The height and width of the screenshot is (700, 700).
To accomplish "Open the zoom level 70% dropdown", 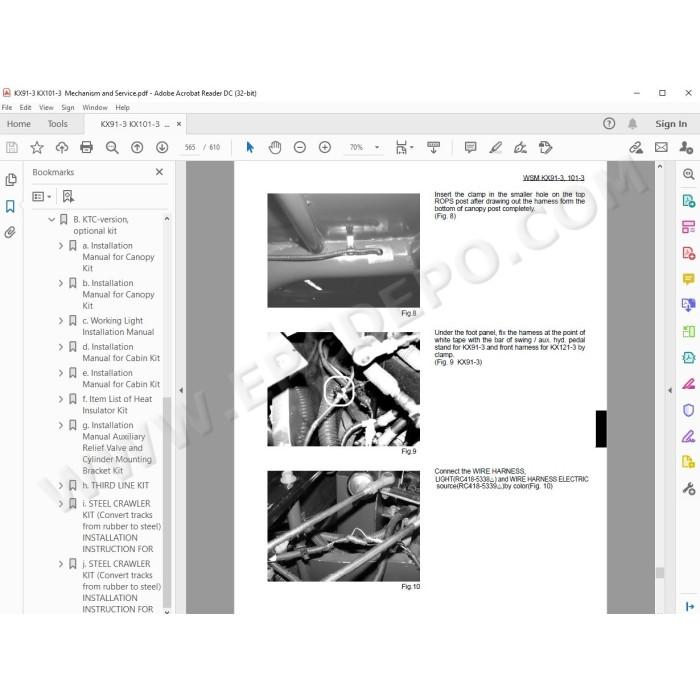I will [377, 147].
